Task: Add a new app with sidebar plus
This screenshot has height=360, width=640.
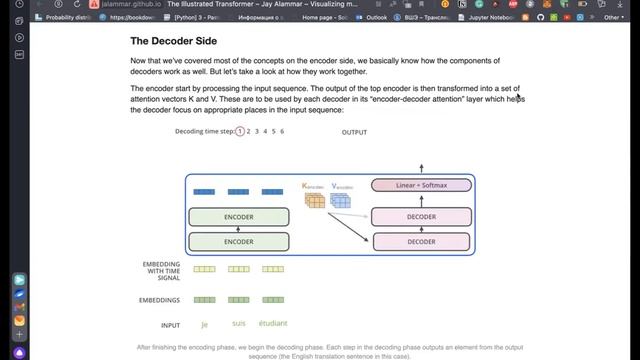Action: point(19,335)
